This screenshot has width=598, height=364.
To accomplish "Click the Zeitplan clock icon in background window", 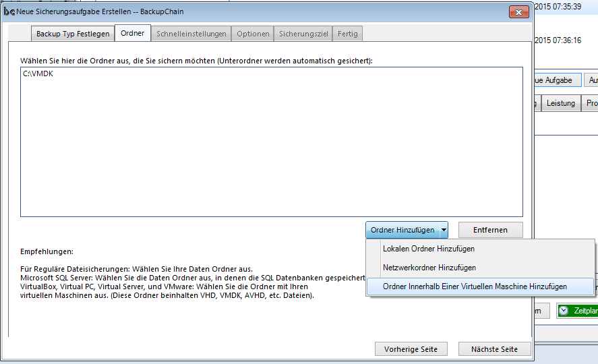I will pyautogui.click(x=564, y=311).
